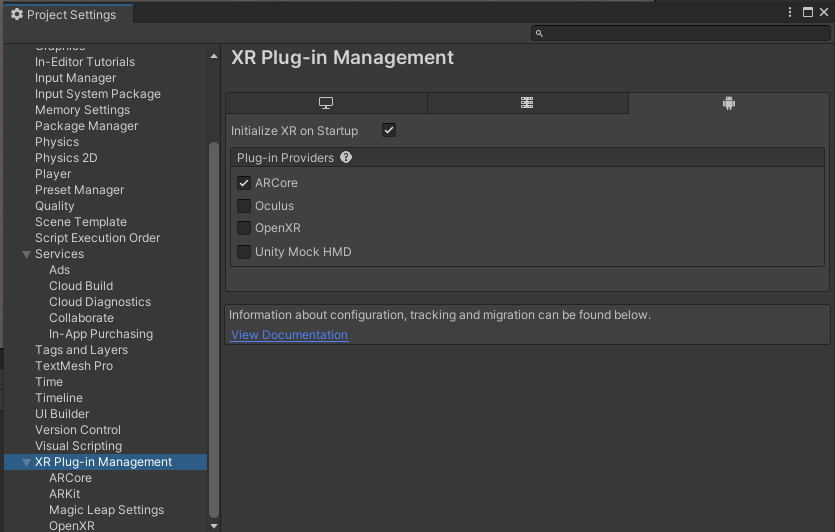Open Input System Package settings

tap(98, 94)
